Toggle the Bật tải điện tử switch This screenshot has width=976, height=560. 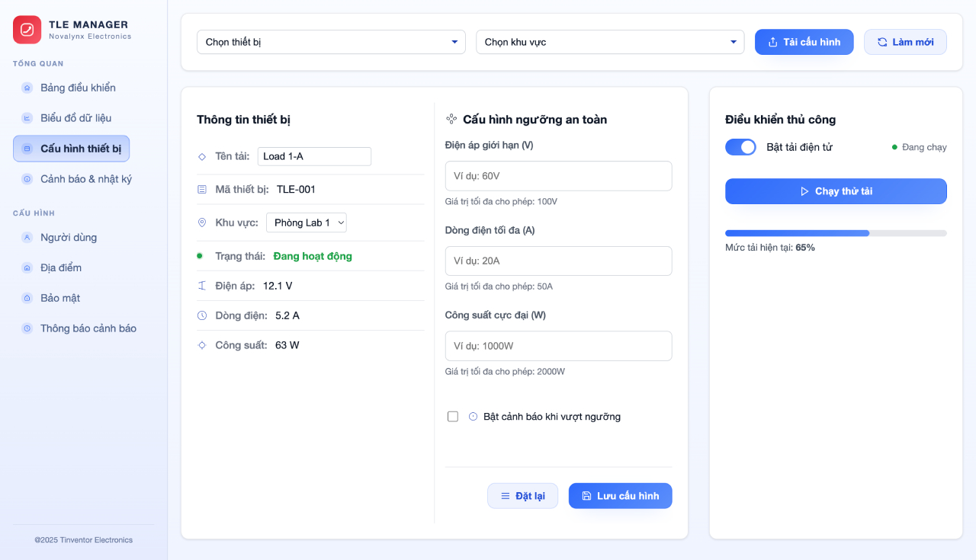pos(740,147)
